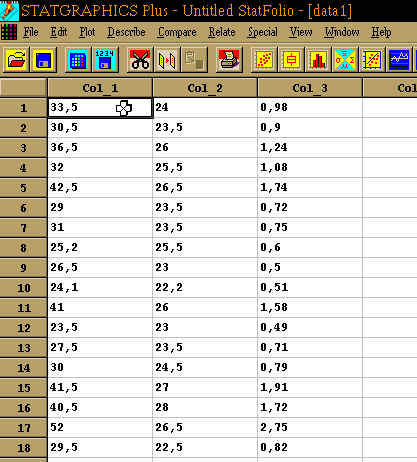Select the cell with value 52
Viewport: 417px width, 462px height.
pos(100,428)
